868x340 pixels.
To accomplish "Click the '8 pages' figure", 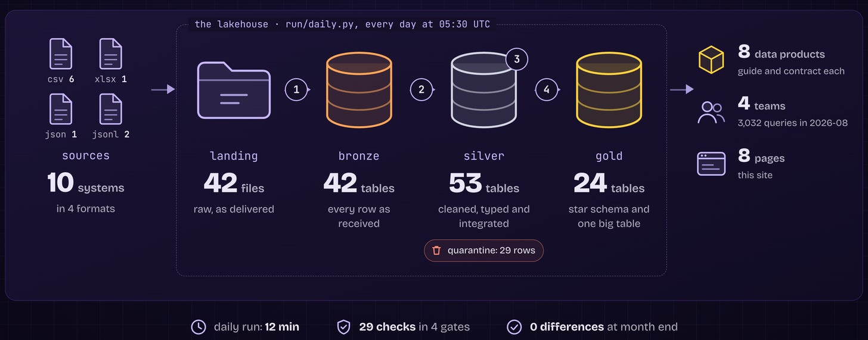I will (761, 157).
